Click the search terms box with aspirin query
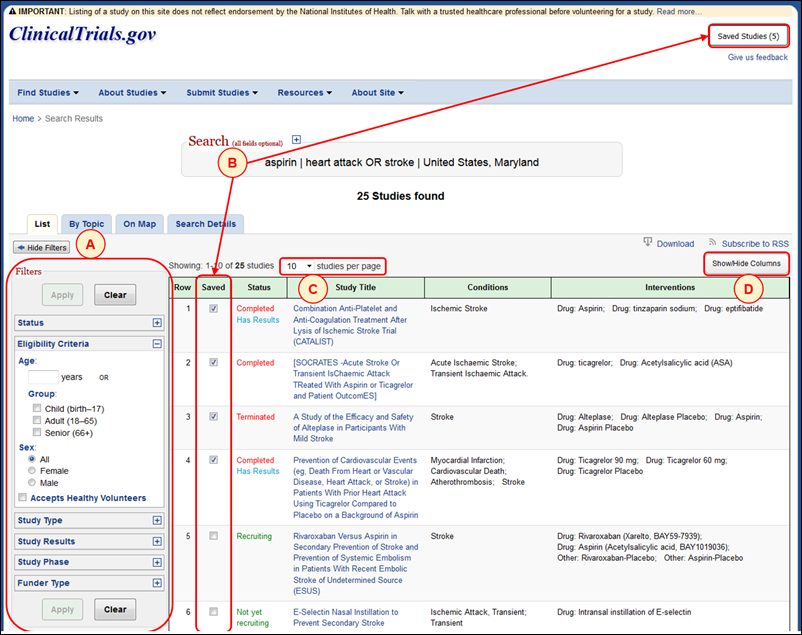802x635 pixels. pos(402,160)
